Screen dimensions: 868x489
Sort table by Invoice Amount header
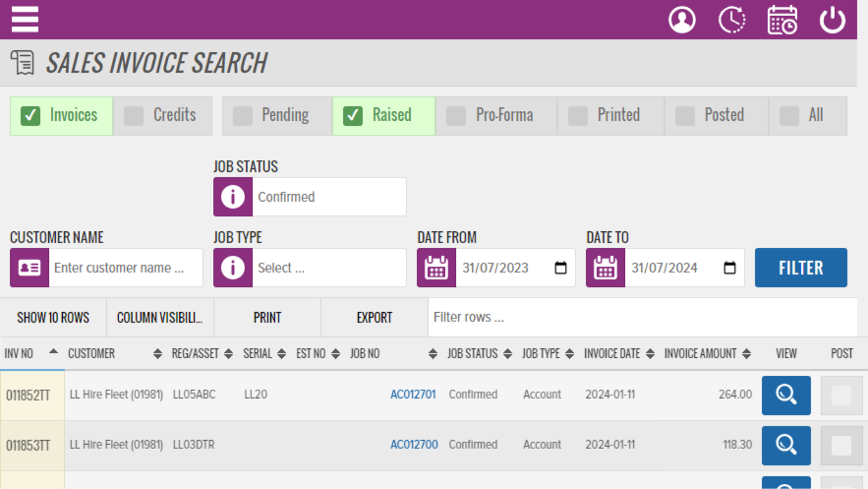click(700, 353)
